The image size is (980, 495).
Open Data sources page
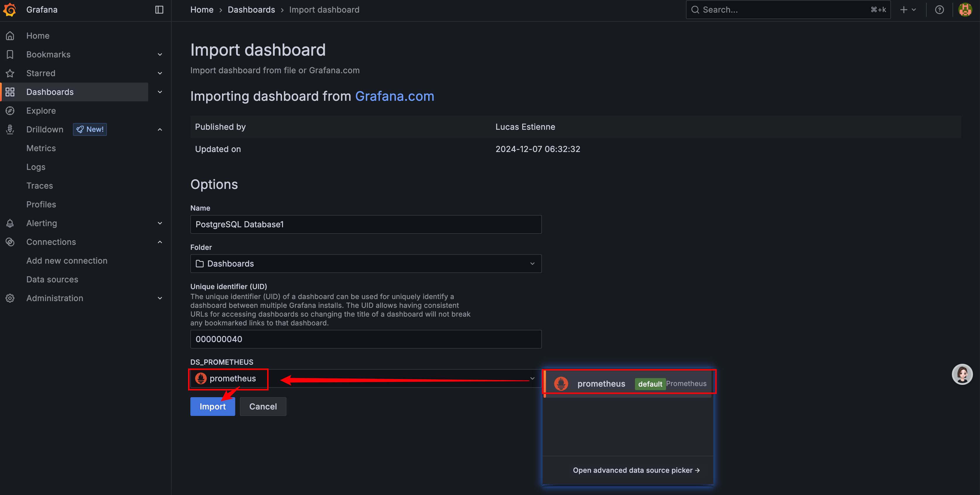tap(52, 279)
